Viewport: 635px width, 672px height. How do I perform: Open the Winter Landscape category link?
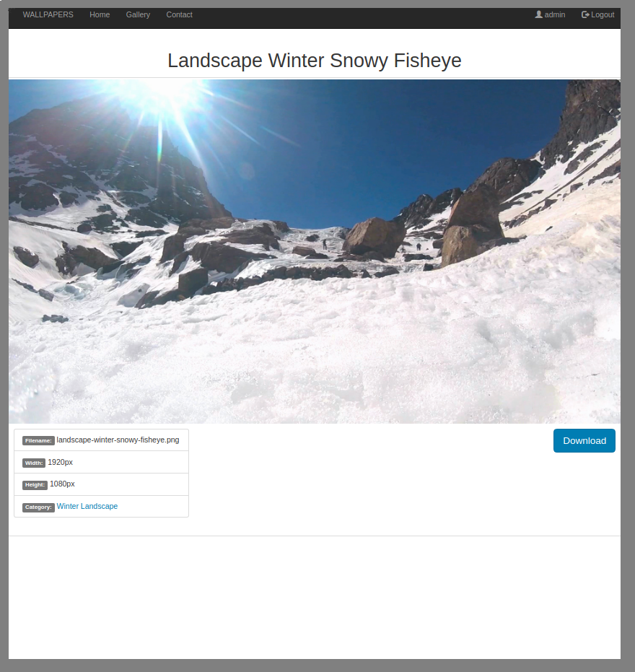pyautogui.click(x=87, y=506)
